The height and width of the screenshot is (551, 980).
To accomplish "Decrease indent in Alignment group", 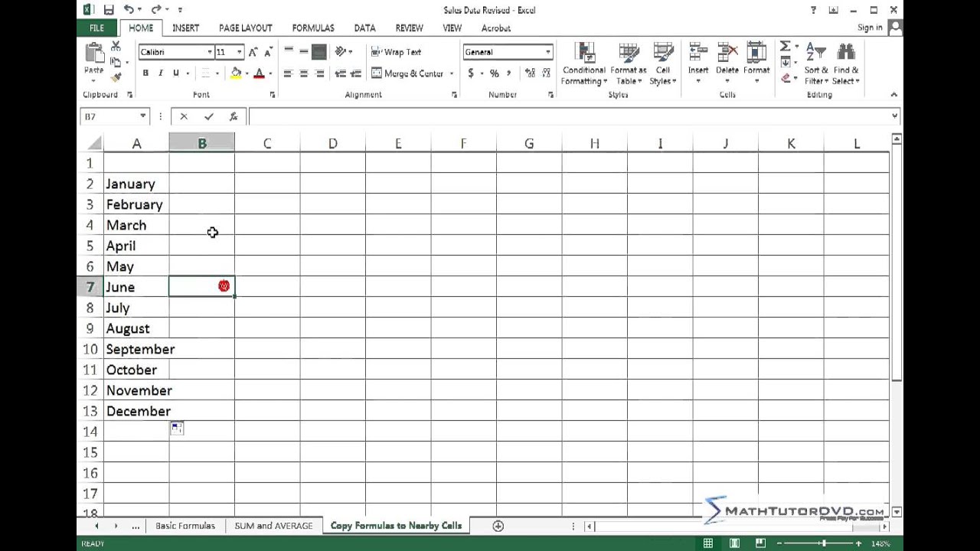I will pos(341,73).
